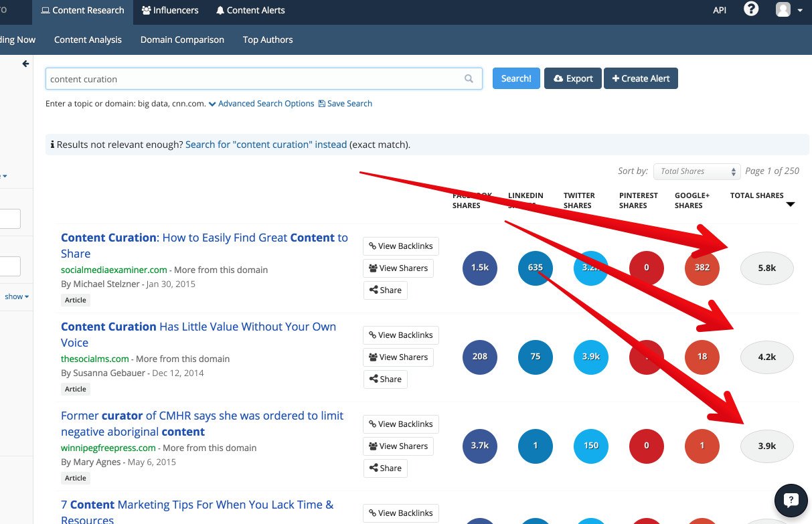Viewport: 812px width, 524px height.
Task: Share the socialmediaexaminer article
Action: (x=386, y=290)
